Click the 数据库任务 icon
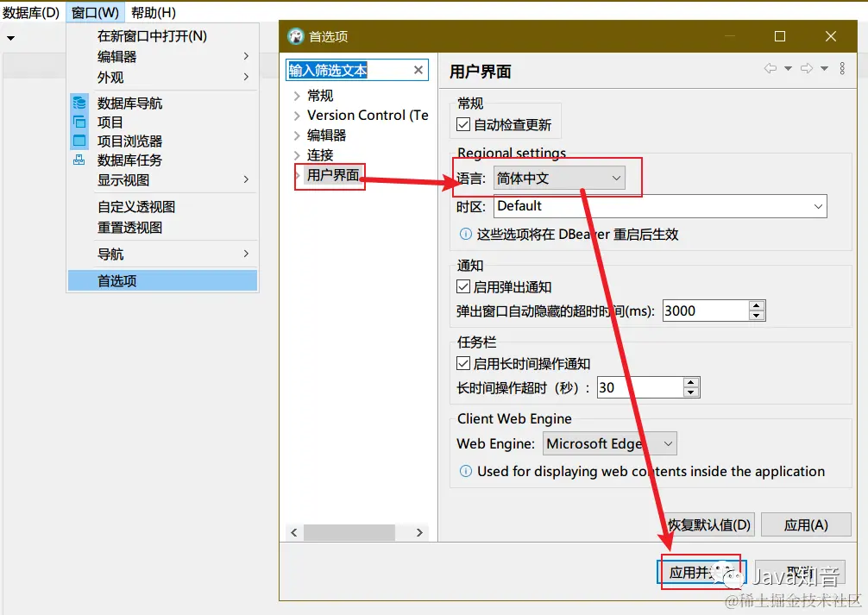 point(78,160)
